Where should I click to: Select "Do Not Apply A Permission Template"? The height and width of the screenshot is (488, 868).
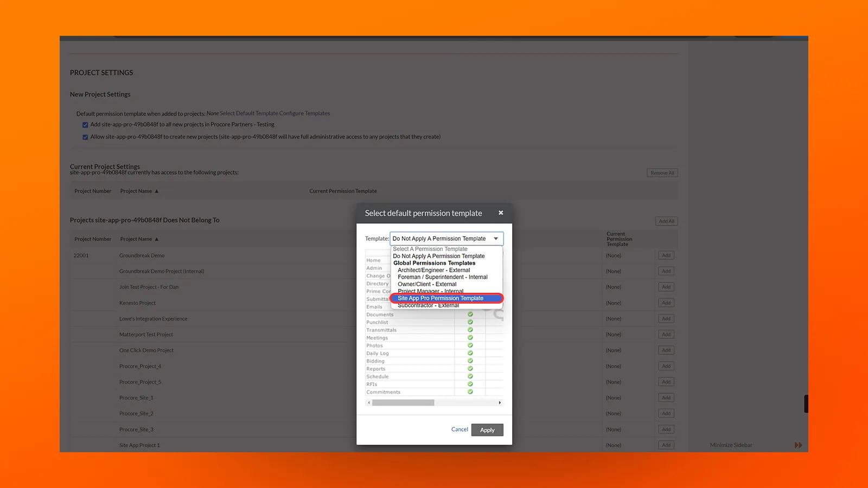[439, 255]
